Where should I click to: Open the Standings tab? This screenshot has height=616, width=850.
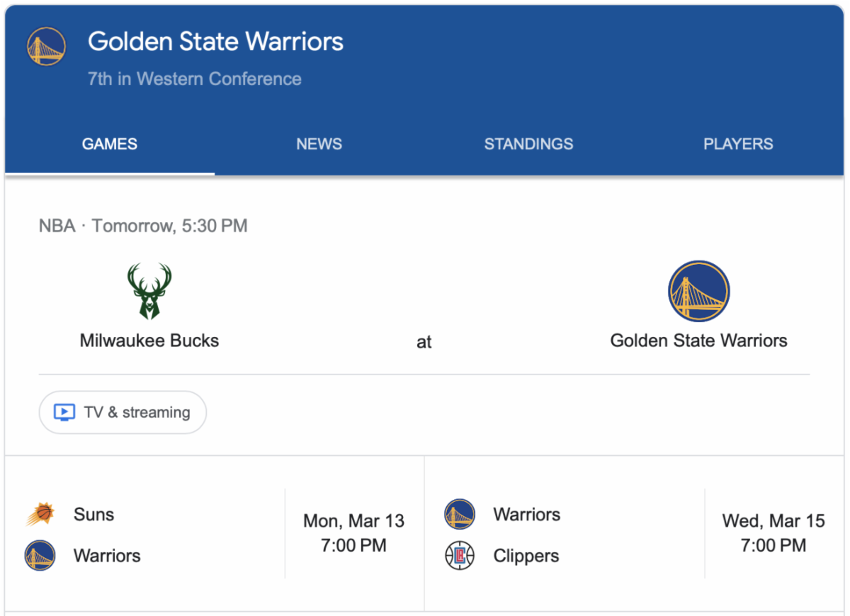tap(528, 144)
